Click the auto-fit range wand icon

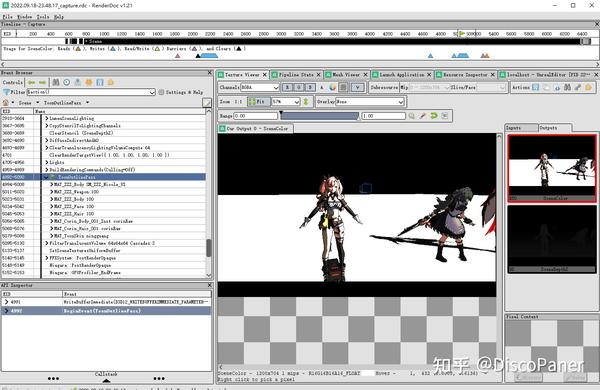(x=423, y=116)
